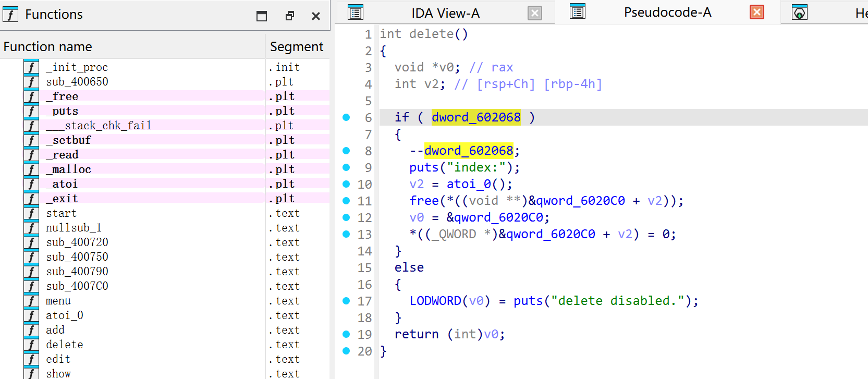The image size is (868, 379).
Task: Select the sub_4007C0 function row
Action: pos(165,286)
